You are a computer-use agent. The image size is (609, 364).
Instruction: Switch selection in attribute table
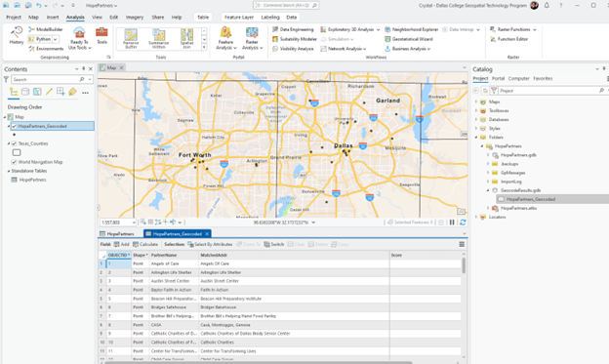click(x=274, y=244)
